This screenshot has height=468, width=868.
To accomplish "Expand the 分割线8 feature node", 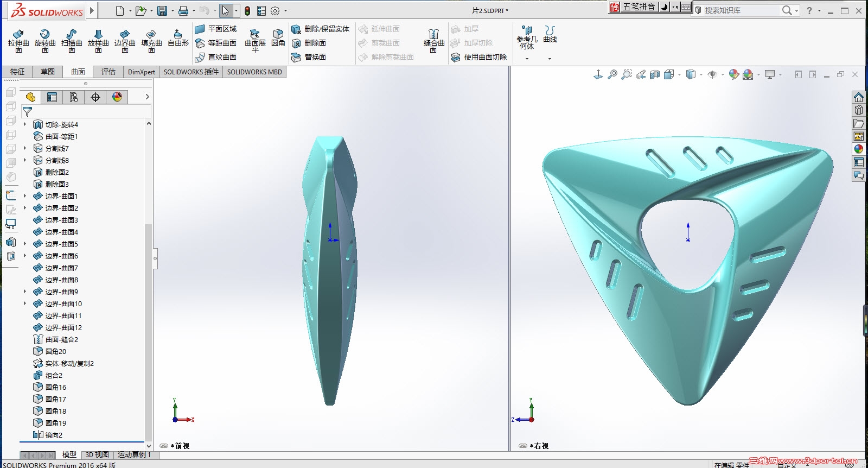I will [24, 160].
